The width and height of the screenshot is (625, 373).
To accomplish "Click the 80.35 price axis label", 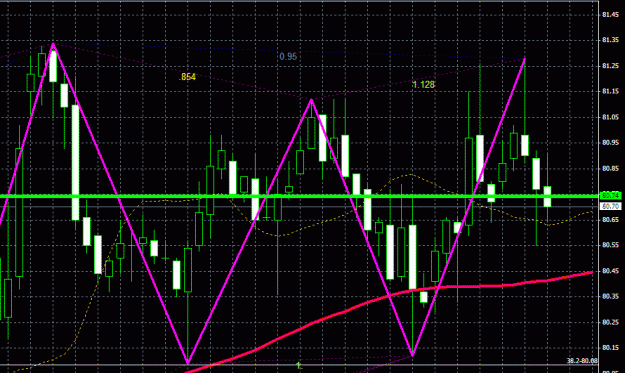I will (610, 296).
